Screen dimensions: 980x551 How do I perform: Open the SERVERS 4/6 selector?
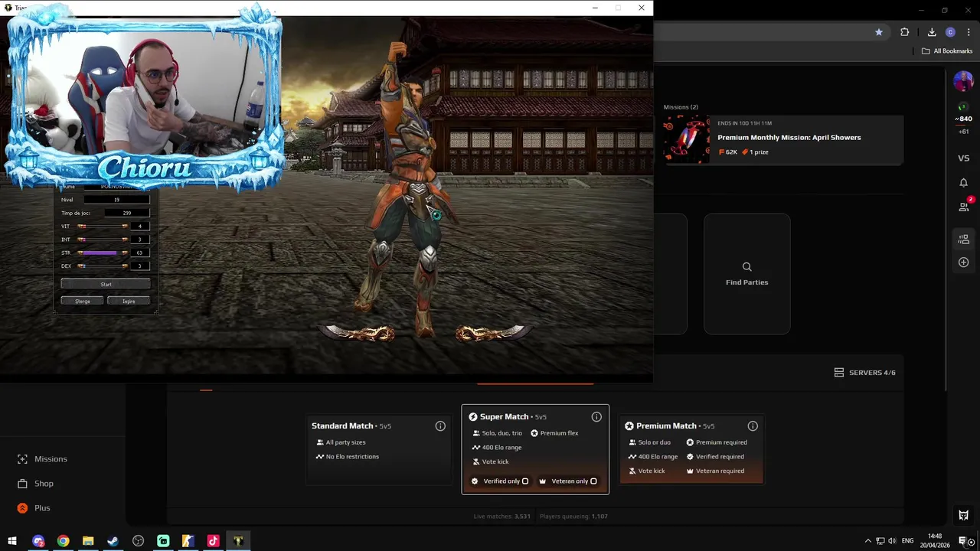864,373
